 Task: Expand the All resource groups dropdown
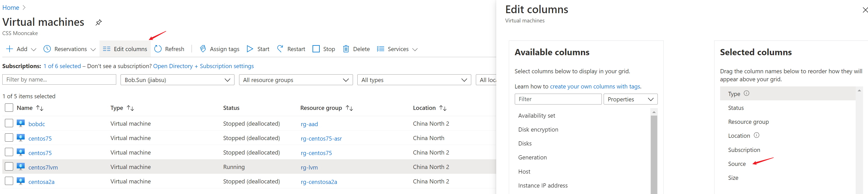point(296,80)
